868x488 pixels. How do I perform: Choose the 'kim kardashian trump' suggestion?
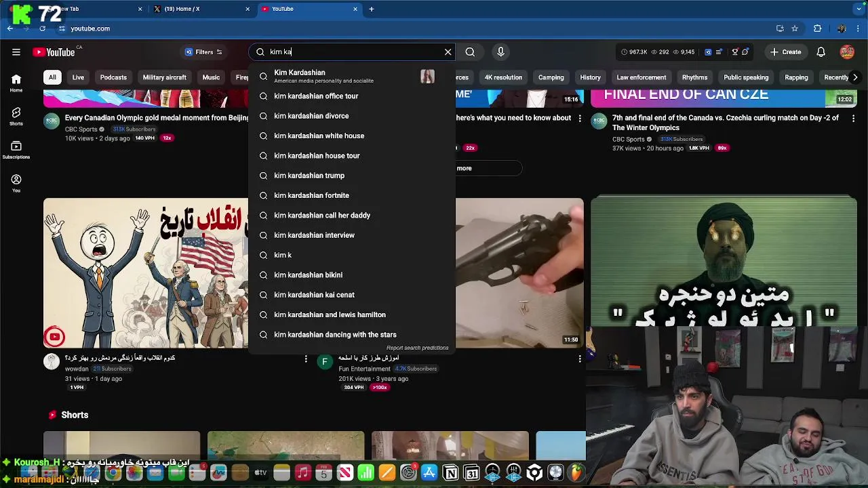pos(351,176)
